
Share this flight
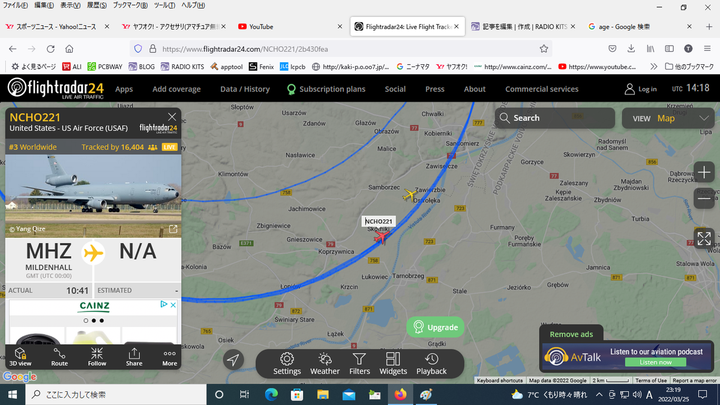coord(134,356)
